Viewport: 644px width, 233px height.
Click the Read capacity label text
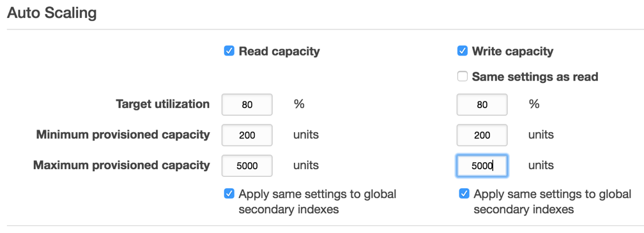pos(279,52)
